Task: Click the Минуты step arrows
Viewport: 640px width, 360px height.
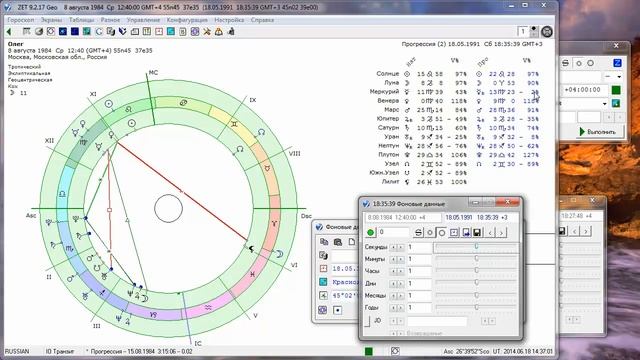Action: (x=397, y=259)
